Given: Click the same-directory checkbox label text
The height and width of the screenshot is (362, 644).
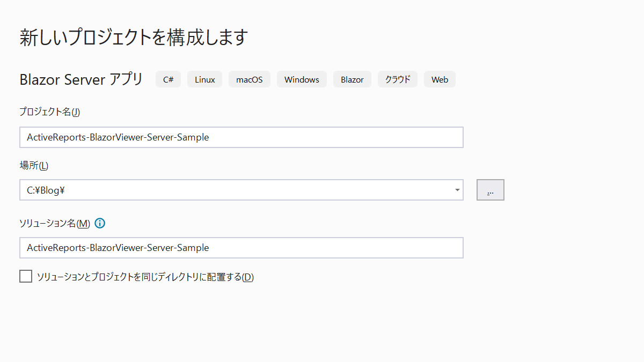Looking at the screenshot, I should [145, 277].
